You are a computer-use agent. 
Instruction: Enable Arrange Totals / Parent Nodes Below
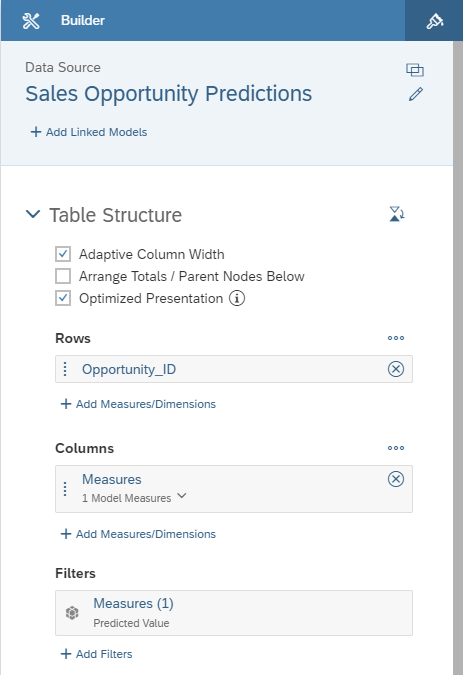coord(63,276)
